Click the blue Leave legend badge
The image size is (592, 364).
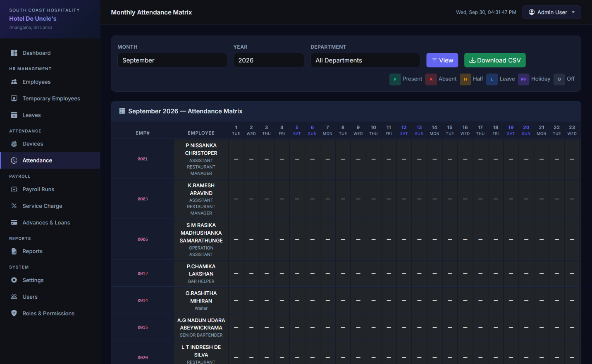(492, 79)
